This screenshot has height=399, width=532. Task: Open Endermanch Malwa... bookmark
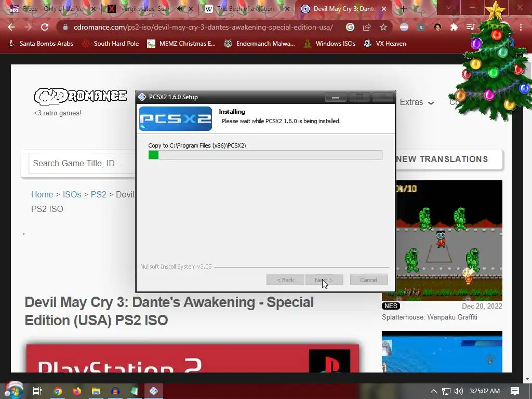coord(260,44)
